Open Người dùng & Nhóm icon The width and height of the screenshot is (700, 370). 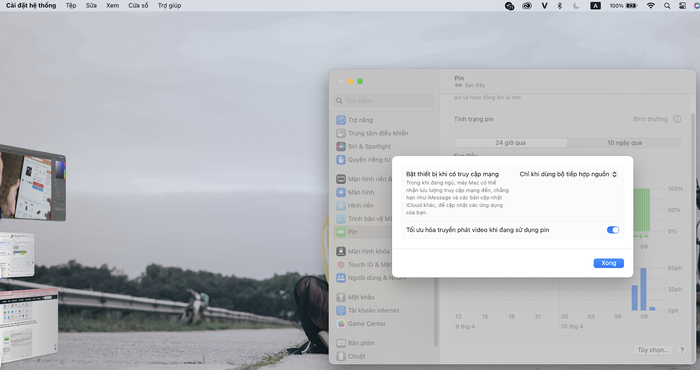pos(341,278)
